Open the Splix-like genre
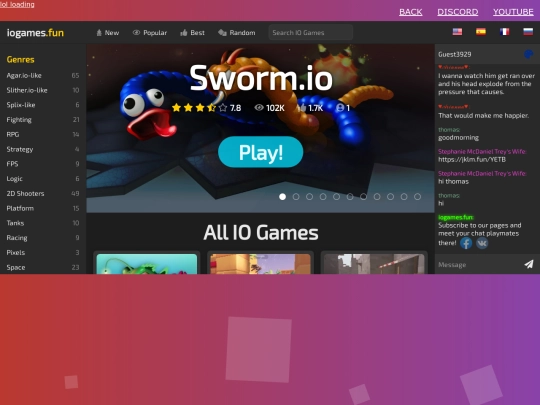 tap(43, 105)
